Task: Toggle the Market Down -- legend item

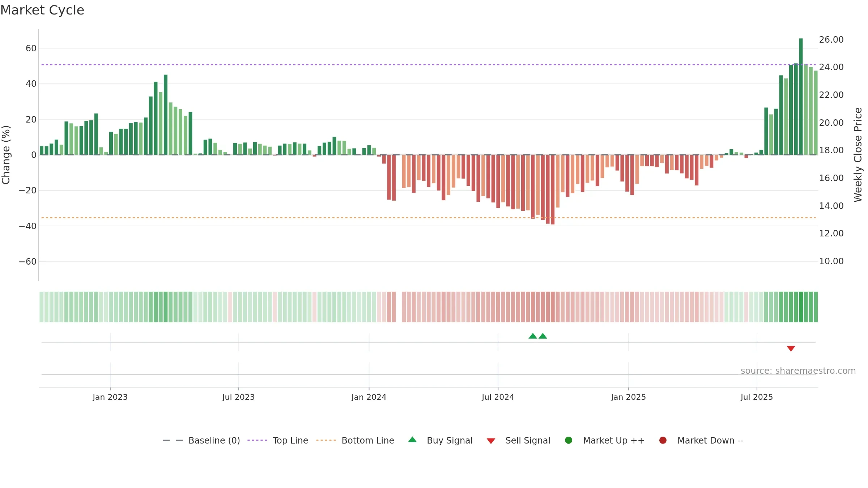Action: (701, 440)
